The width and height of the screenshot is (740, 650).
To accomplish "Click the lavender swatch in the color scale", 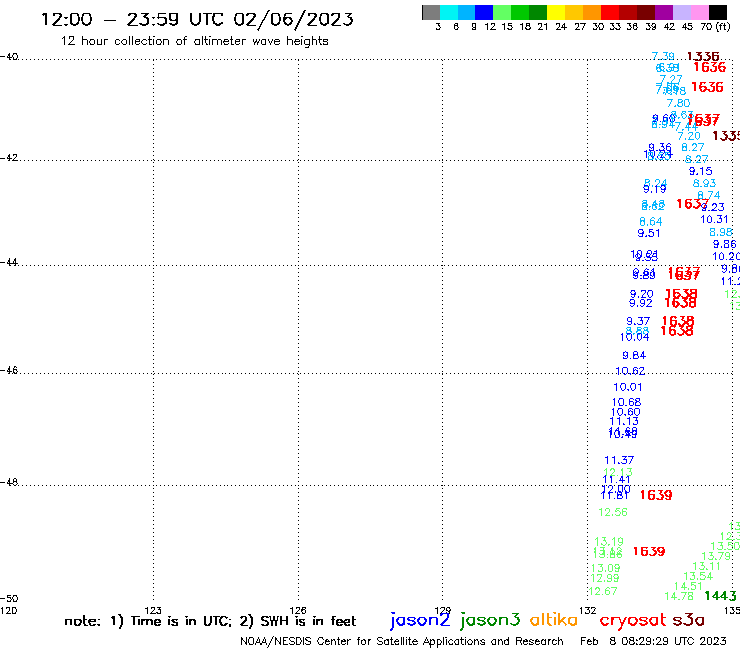I will pos(681,12).
